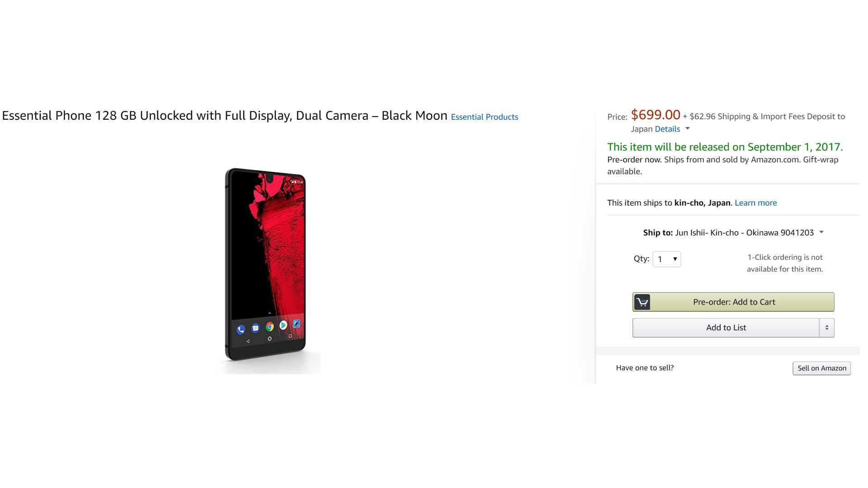
Task: Open the Qty quantity dropdown
Action: (666, 259)
